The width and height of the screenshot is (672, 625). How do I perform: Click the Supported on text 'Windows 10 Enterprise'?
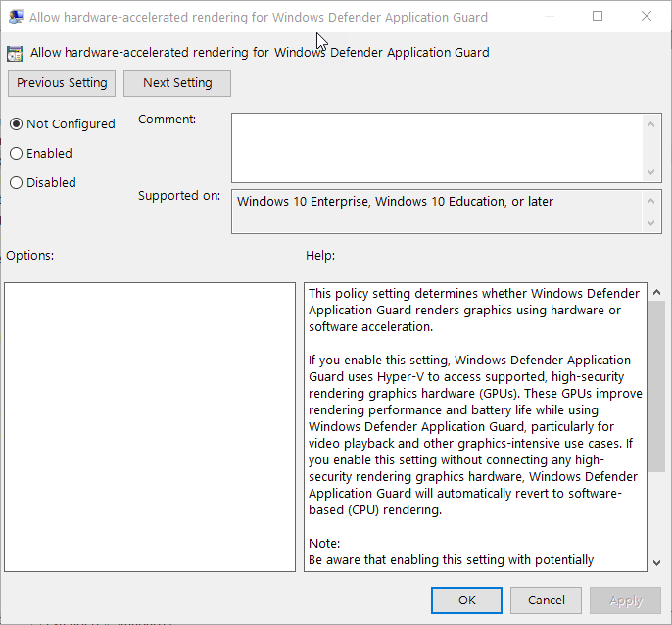point(303,202)
